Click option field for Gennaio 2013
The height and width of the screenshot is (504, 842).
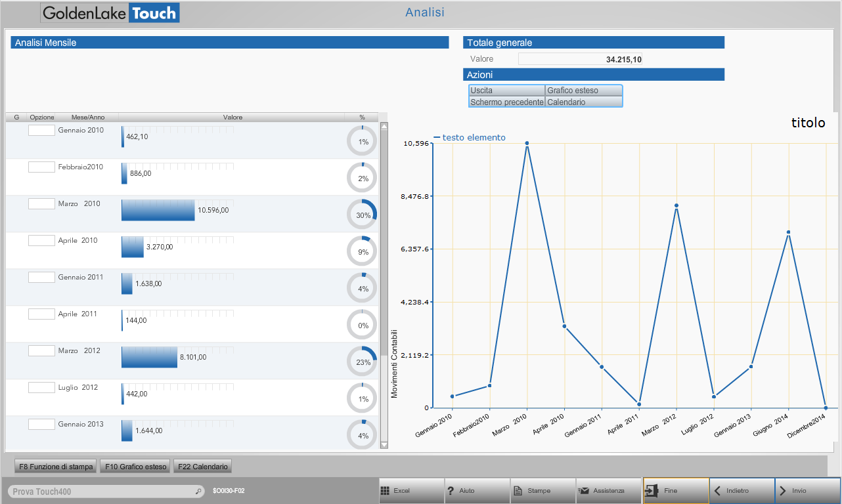tap(41, 425)
